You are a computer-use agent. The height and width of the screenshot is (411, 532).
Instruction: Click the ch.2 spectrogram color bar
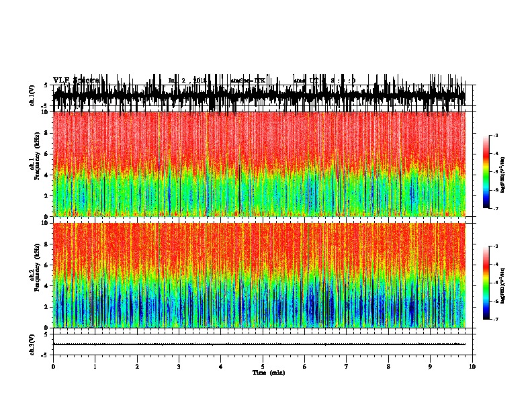tap(486, 283)
